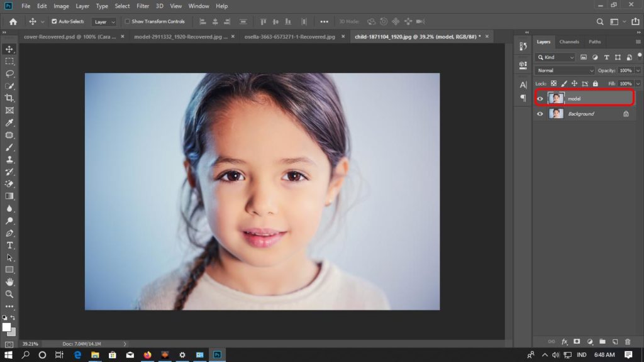The height and width of the screenshot is (362, 644).
Task: Select the Hand tool
Action: point(9,282)
